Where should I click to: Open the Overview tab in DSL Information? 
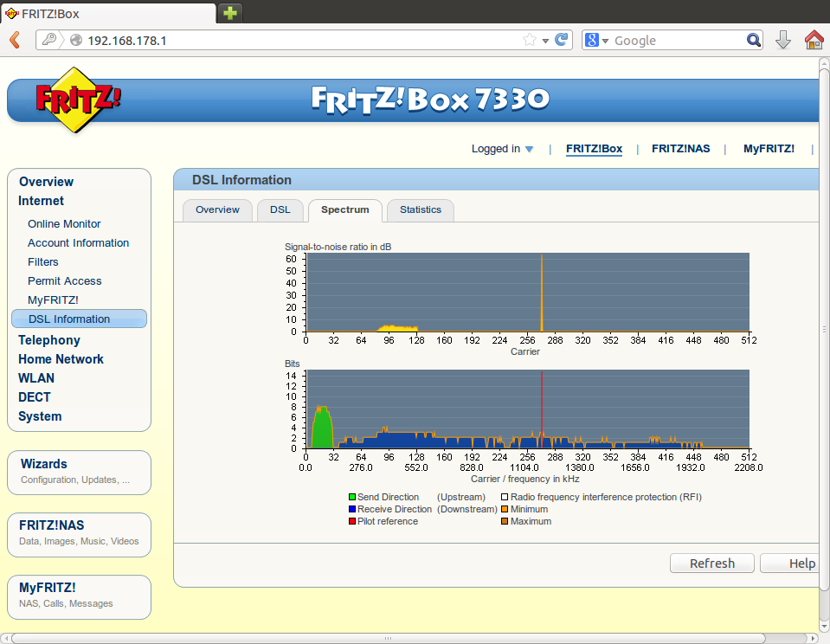(x=217, y=209)
